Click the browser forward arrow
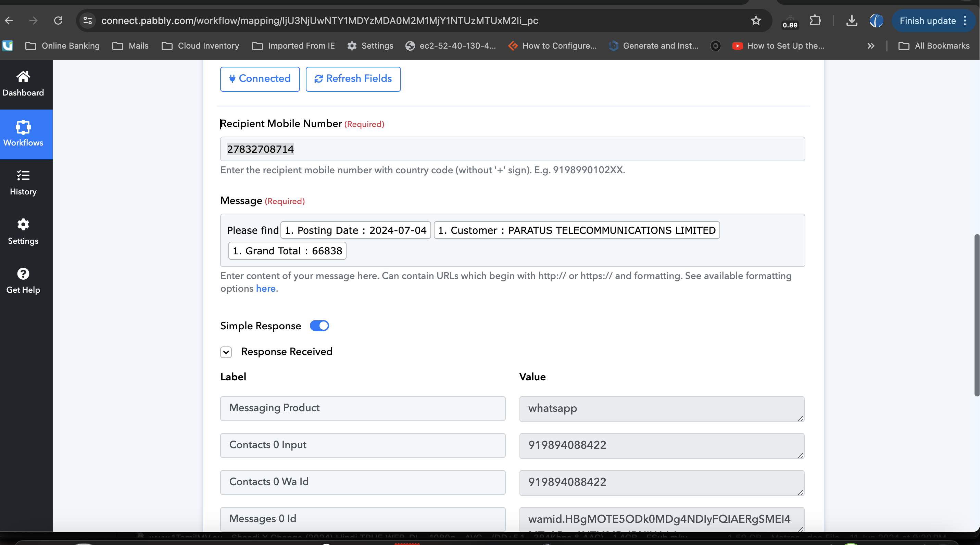The width and height of the screenshot is (980, 545). click(x=34, y=21)
